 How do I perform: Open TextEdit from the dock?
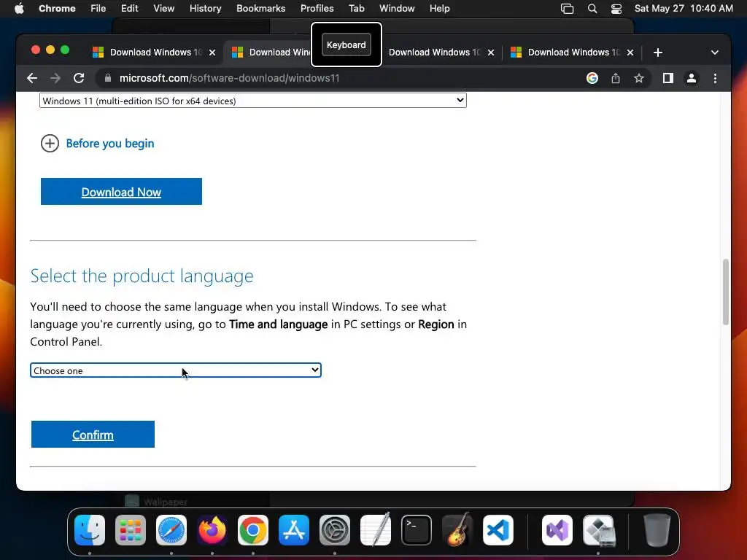click(376, 530)
